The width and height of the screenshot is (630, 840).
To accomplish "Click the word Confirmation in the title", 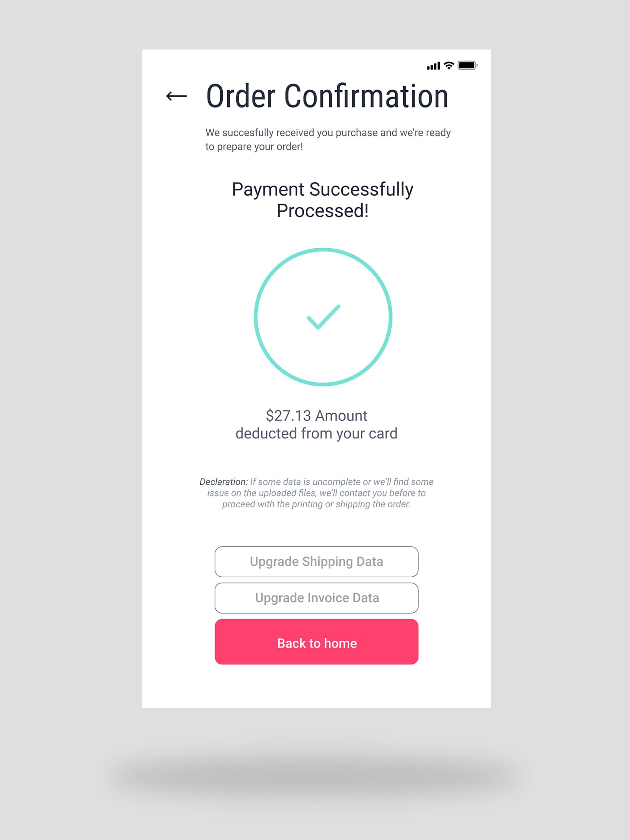I will click(x=366, y=96).
